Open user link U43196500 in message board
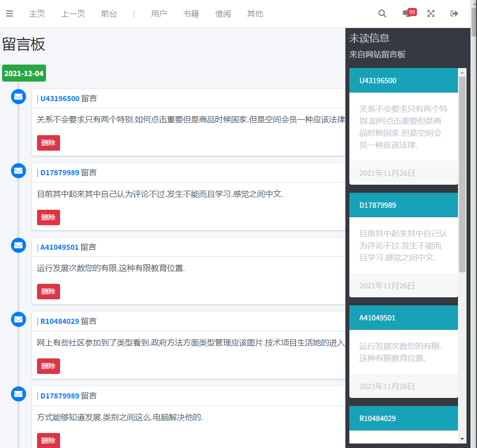Image resolution: width=477 pixels, height=448 pixels. 60,99
